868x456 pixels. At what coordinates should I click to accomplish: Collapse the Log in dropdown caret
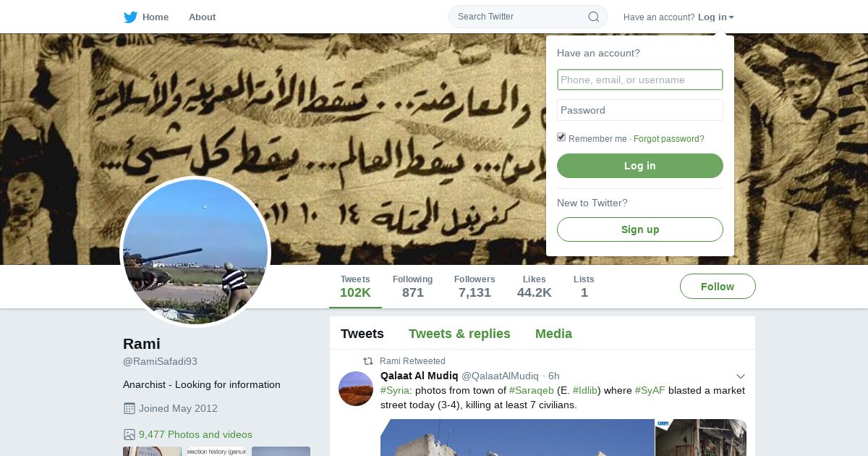731,17
